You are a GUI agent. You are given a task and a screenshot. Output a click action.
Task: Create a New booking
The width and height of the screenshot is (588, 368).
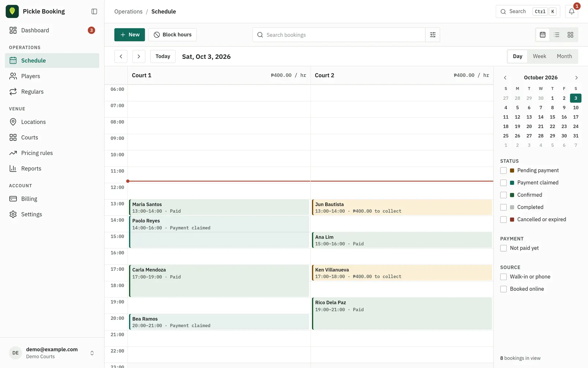pyautogui.click(x=129, y=35)
